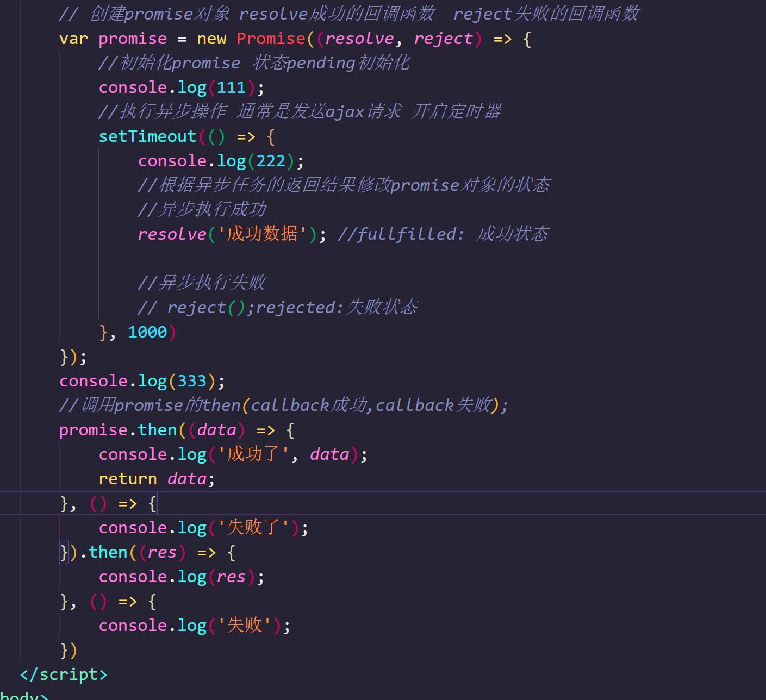Viewport: 766px width, 700px height.
Task: Click the '}, () => {' line after 'return data;'
Action: click(x=108, y=503)
